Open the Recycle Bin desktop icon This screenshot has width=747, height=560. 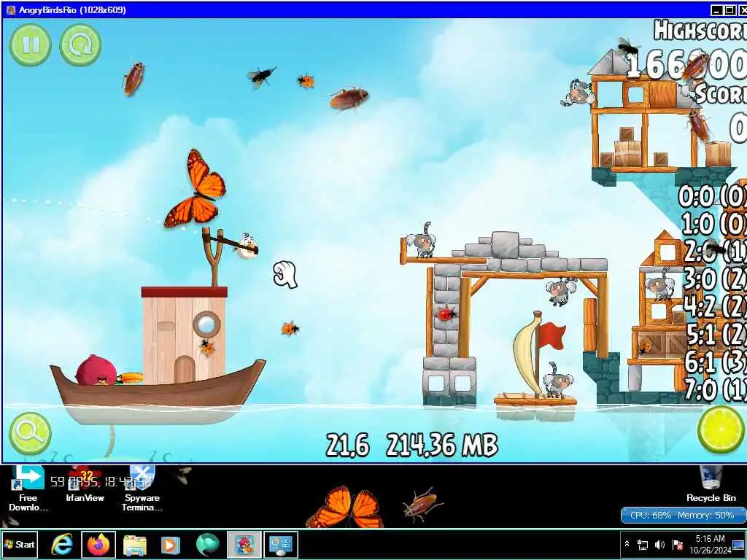(x=711, y=484)
